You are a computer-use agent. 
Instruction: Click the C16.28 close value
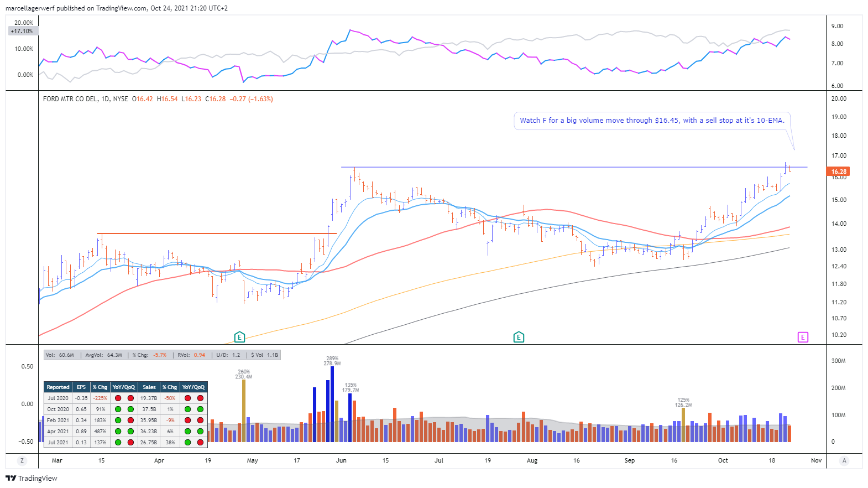click(x=216, y=99)
